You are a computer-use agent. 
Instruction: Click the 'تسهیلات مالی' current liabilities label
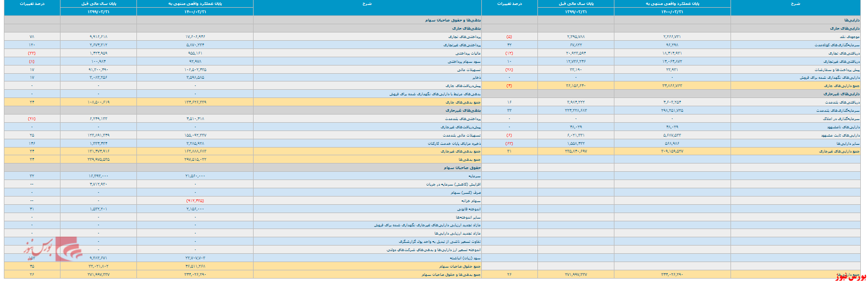coord(469,69)
